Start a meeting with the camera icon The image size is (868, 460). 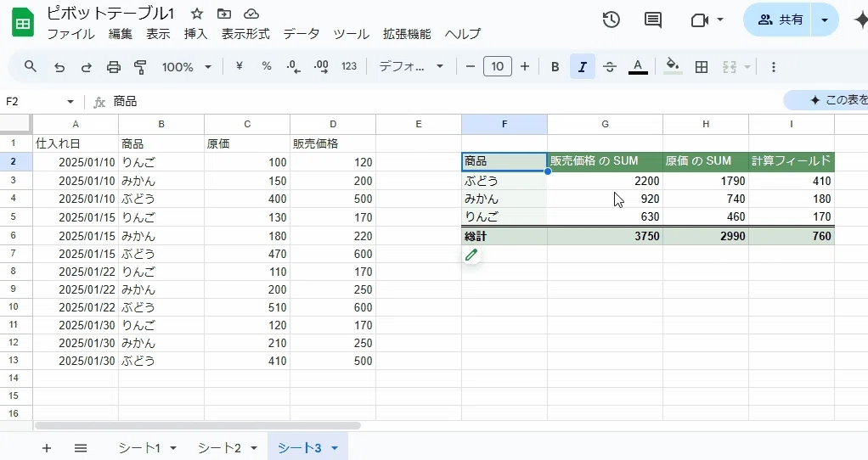coord(700,20)
